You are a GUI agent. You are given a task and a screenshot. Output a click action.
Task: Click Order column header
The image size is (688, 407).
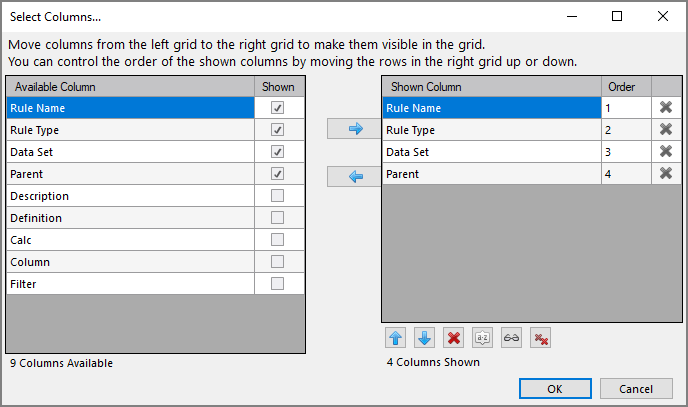click(x=626, y=87)
